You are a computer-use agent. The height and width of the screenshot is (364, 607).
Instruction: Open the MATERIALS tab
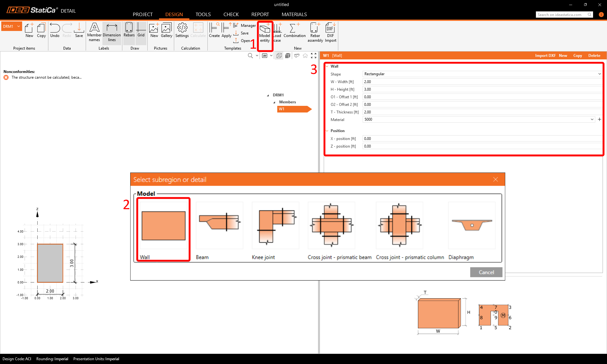[294, 15]
